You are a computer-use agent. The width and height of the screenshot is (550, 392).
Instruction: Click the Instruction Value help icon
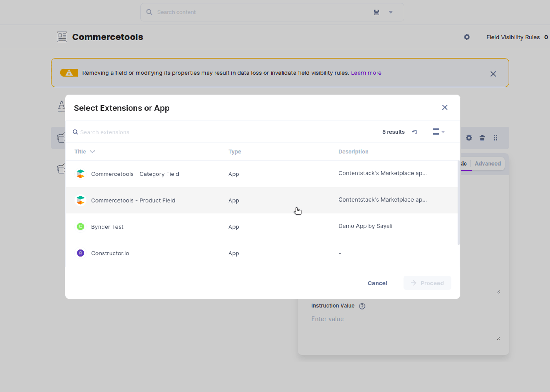tap(362, 306)
